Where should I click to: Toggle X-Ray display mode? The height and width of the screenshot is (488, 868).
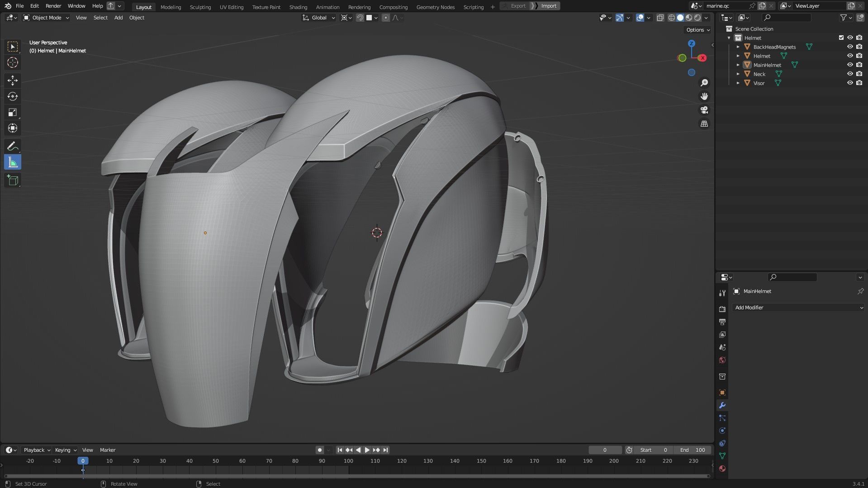[660, 18]
